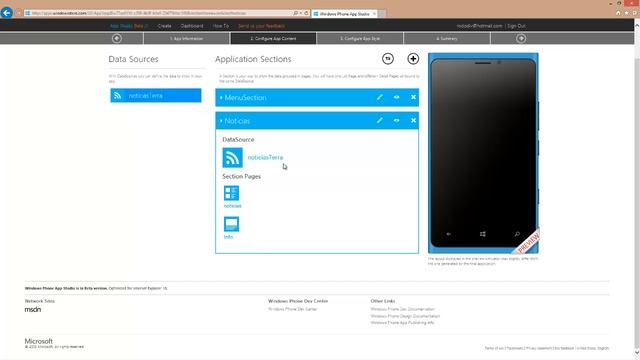
Task: Open the 1. App Information step tab
Action: [x=187, y=38]
